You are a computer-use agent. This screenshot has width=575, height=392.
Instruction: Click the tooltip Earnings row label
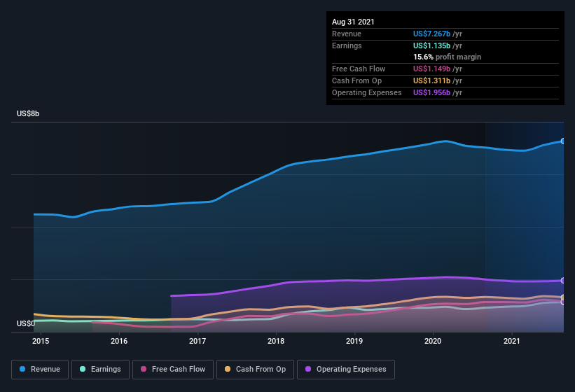click(x=347, y=45)
